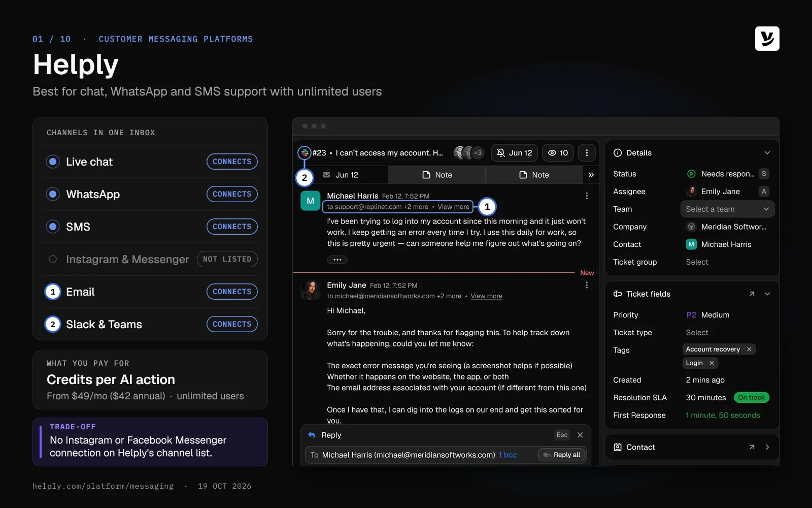Open the Ticket type Select field

697,333
